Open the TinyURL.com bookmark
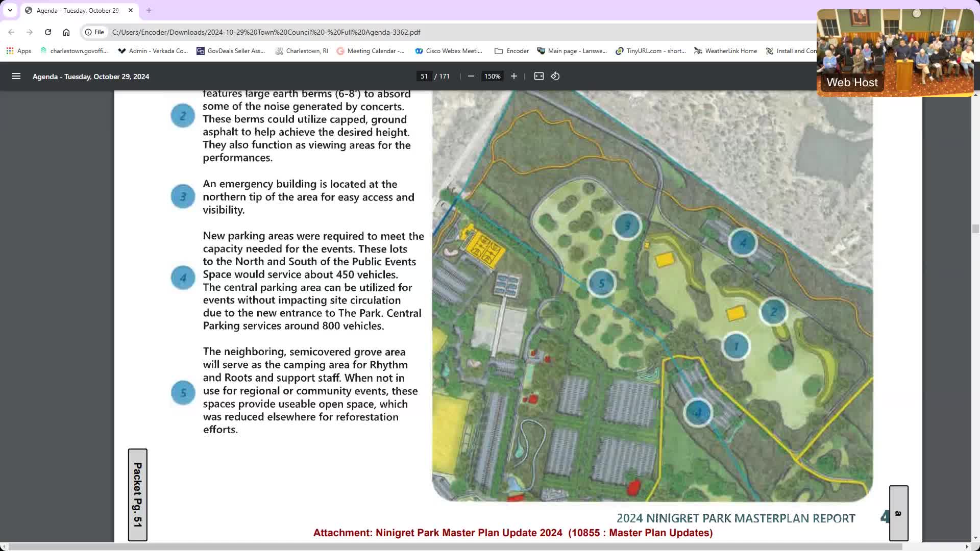 click(x=651, y=51)
